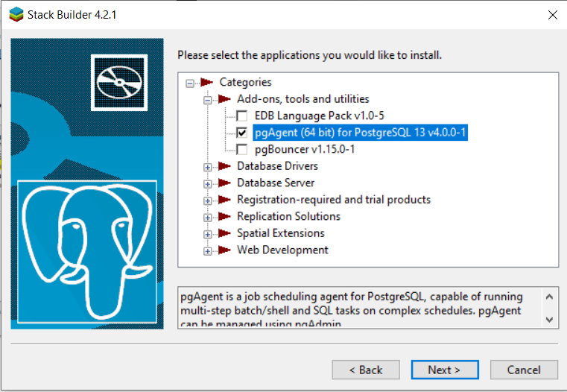This screenshot has width=567, height=392.
Task: Click the installer disc image in side banner
Action: [x=119, y=83]
